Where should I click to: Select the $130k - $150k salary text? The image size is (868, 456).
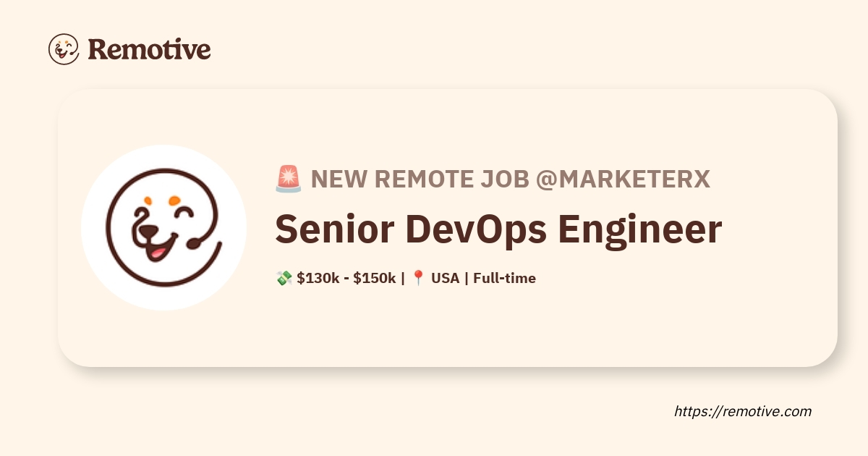(346, 278)
